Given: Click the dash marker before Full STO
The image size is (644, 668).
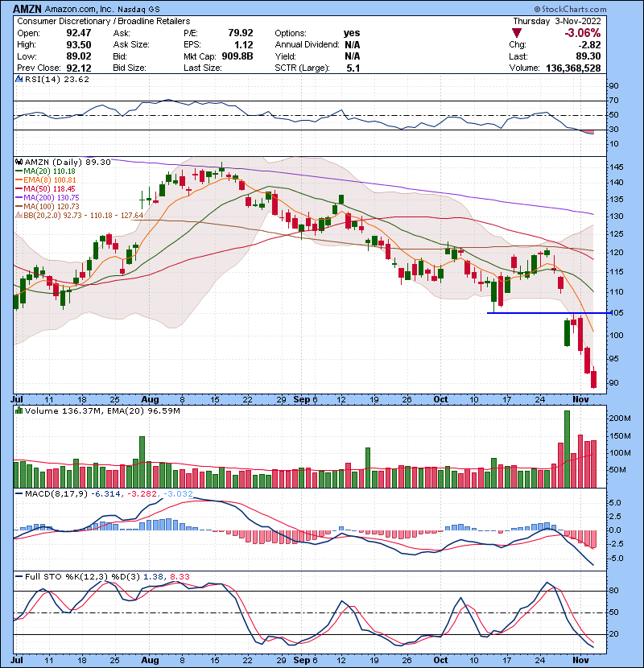Looking at the screenshot, I should [19, 576].
